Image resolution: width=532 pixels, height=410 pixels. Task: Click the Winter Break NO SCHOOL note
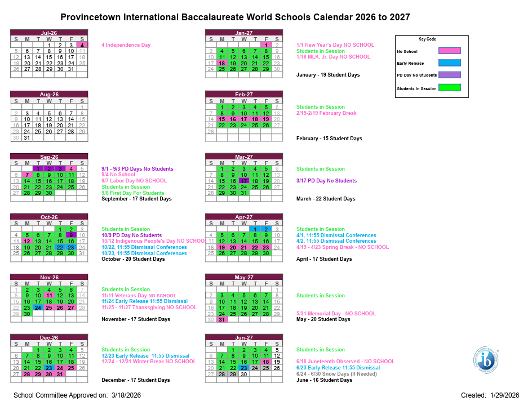(149, 362)
